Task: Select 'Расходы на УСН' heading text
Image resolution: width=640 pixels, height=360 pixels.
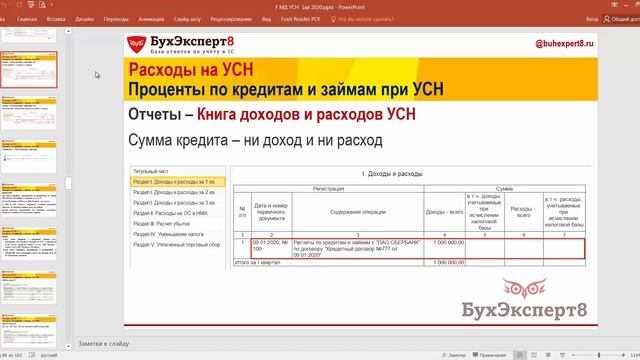Action: (x=191, y=69)
